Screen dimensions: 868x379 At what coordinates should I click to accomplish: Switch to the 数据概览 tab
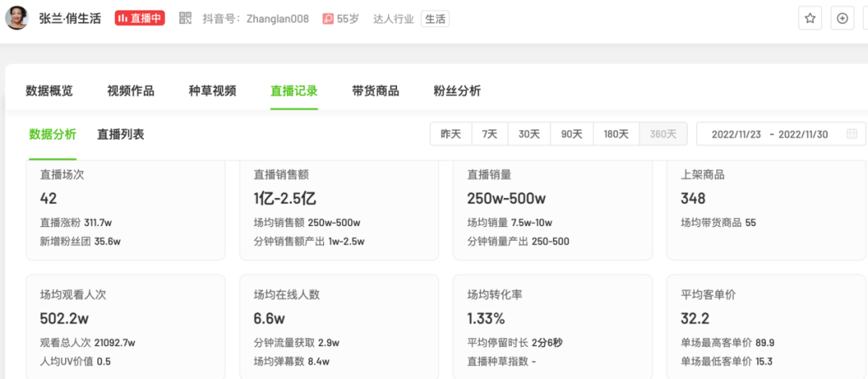click(x=49, y=91)
